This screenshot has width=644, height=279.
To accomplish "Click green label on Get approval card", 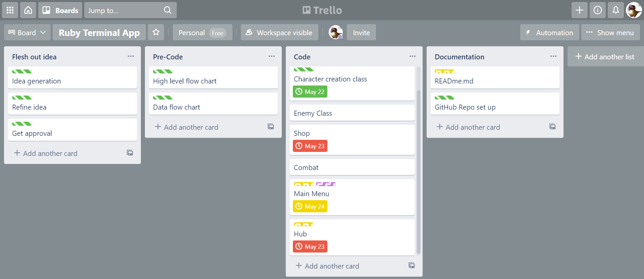I will (22, 124).
